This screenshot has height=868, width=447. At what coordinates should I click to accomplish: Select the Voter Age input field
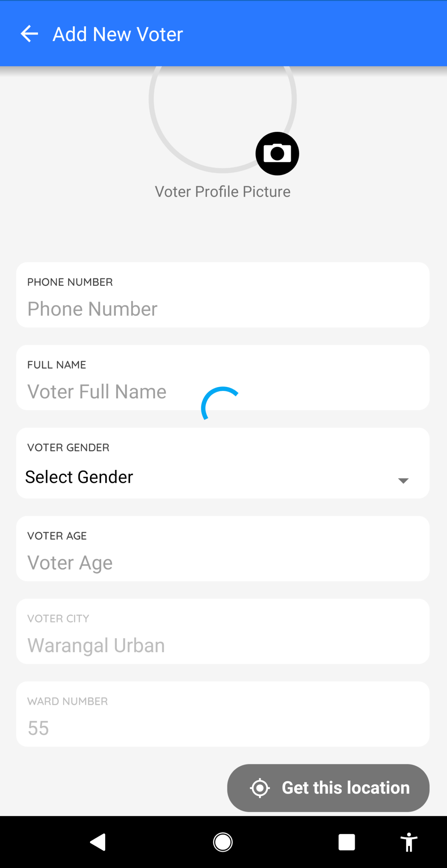coord(223,563)
